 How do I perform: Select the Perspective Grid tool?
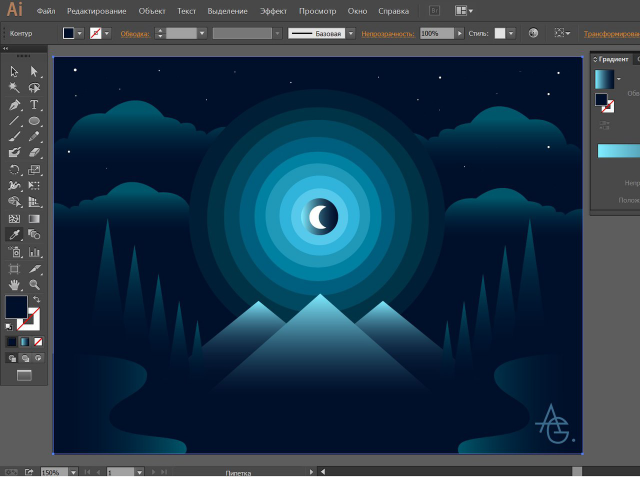pos(34,202)
